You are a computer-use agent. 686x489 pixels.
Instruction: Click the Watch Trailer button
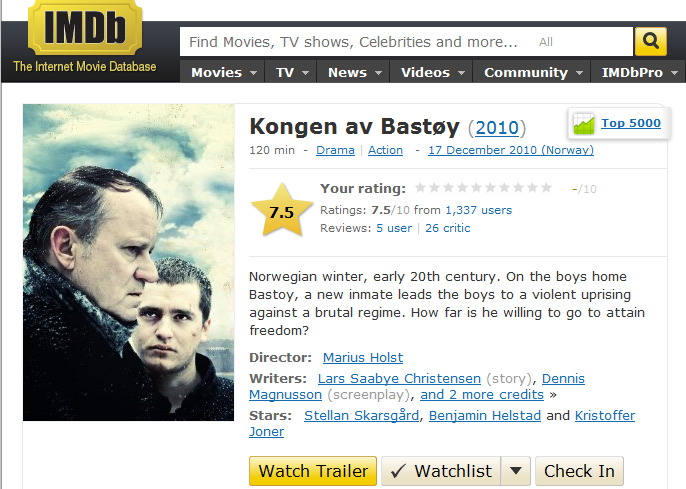click(313, 471)
